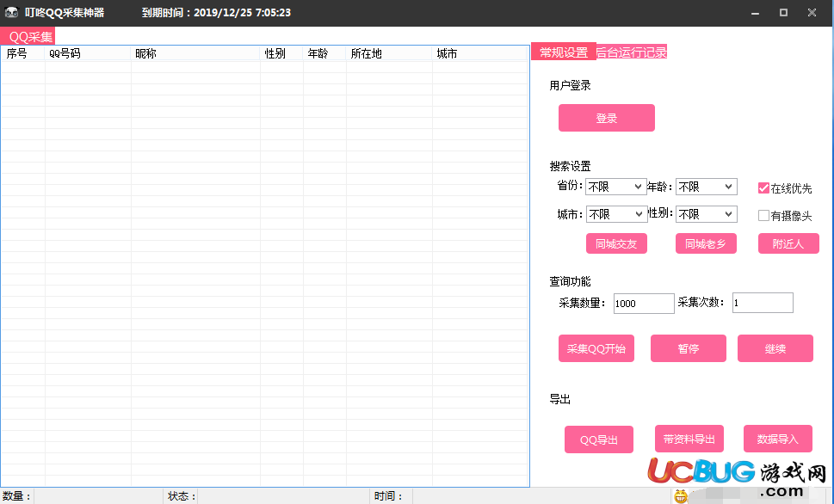Maximize the 叮咚QQ采集神器 window
This screenshot has height=504, width=834.
783,12
